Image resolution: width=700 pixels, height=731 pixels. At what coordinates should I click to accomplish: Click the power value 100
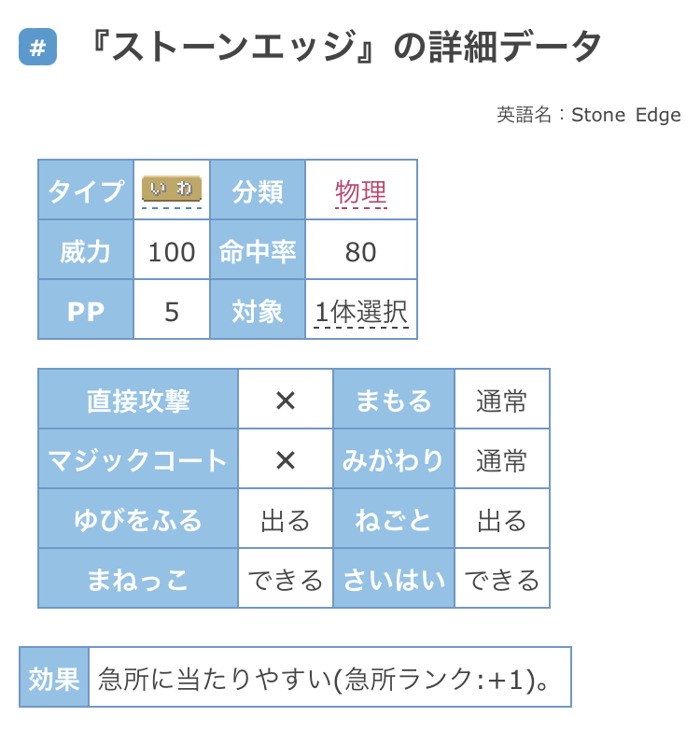pos(172,251)
